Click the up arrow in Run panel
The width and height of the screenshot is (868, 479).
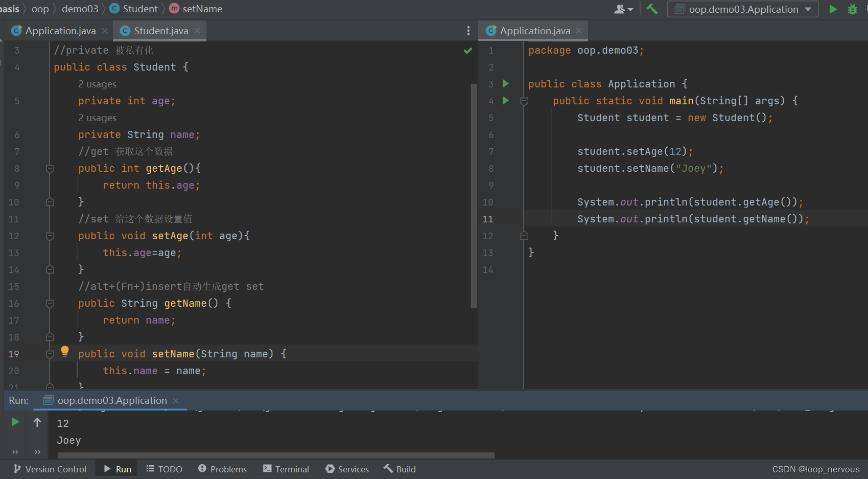[x=37, y=422]
